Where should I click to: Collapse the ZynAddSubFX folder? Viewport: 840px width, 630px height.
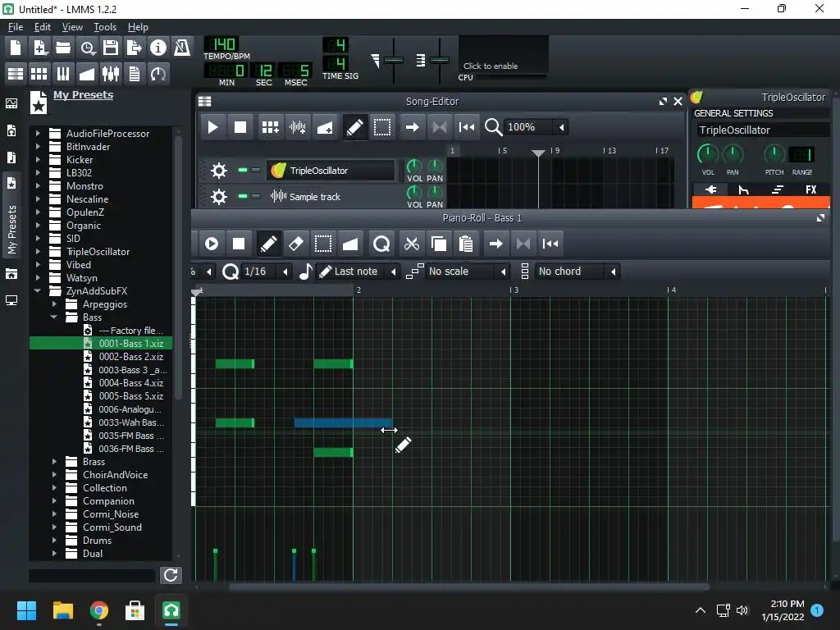pyautogui.click(x=38, y=291)
